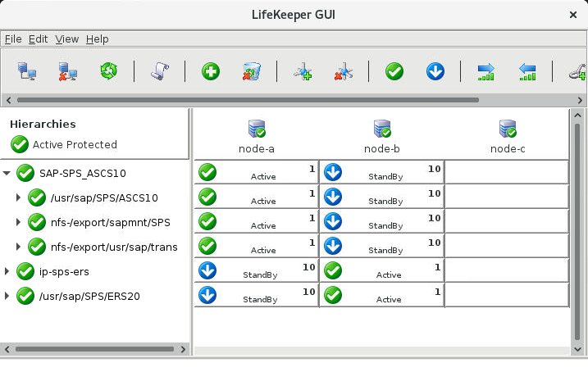Open the File menu

coord(13,39)
